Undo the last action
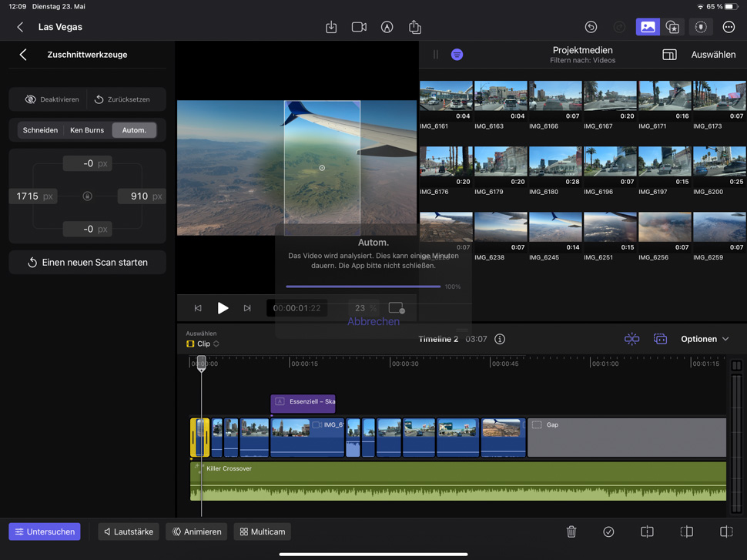Image resolution: width=747 pixels, height=560 pixels. (x=591, y=27)
